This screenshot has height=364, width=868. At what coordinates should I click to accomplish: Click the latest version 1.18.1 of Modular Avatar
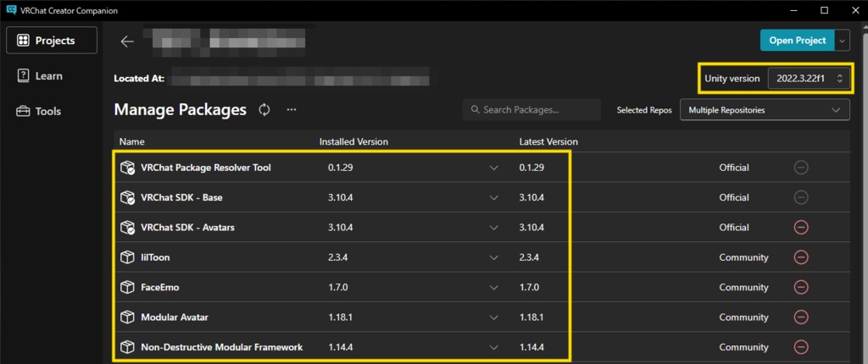pos(531,317)
